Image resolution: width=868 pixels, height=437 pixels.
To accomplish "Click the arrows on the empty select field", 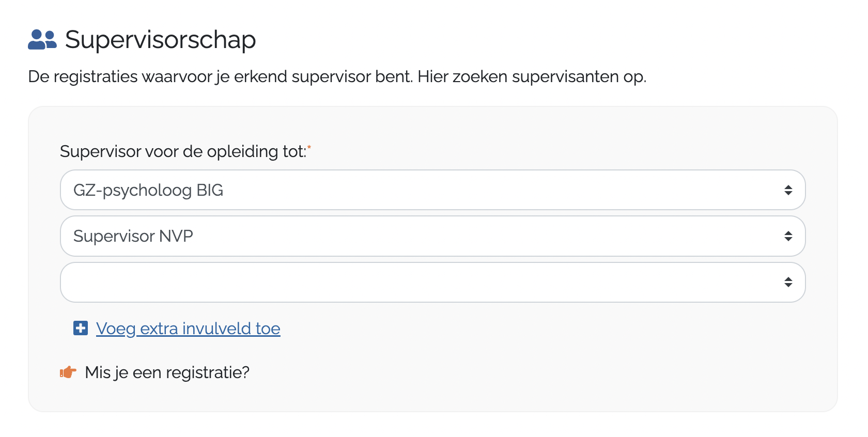I will pyautogui.click(x=788, y=282).
